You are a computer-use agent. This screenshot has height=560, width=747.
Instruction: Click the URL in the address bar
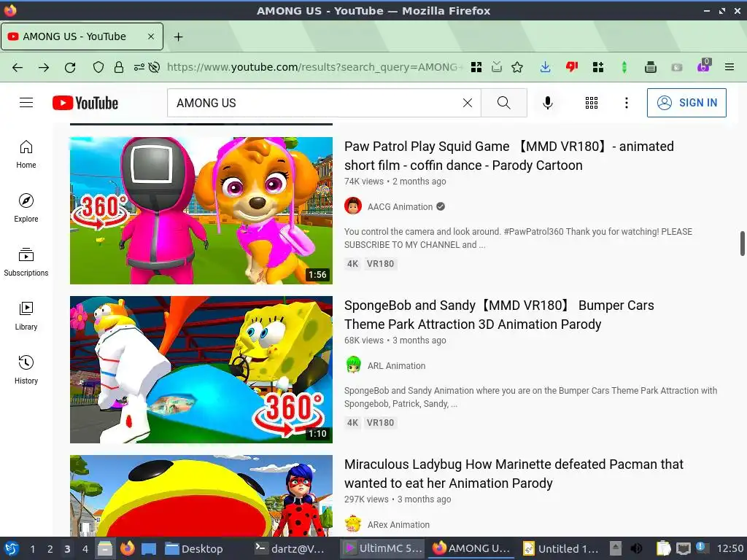tap(314, 67)
